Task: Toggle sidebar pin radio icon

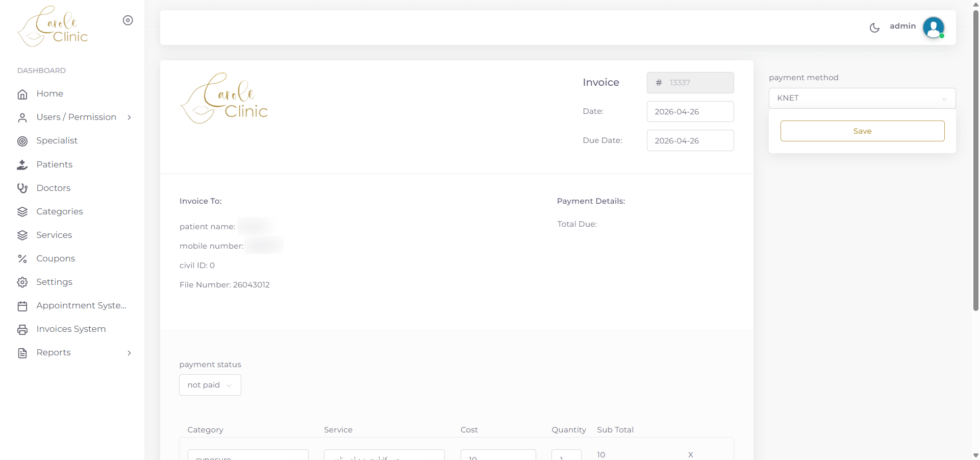Action: click(x=128, y=20)
